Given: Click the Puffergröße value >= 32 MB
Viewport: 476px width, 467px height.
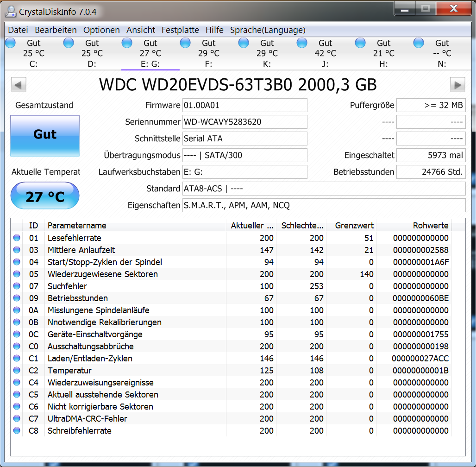Looking at the screenshot, I should click(431, 105).
